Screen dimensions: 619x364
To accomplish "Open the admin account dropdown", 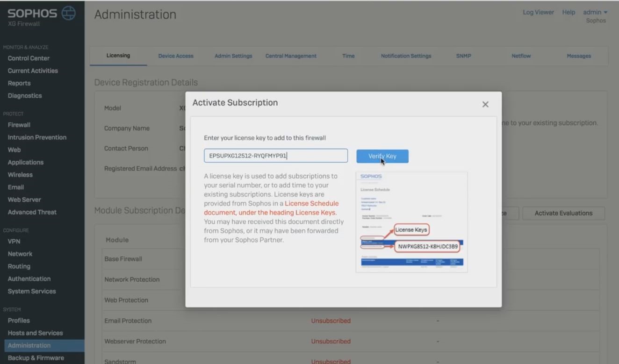I will (x=595, y=12).
